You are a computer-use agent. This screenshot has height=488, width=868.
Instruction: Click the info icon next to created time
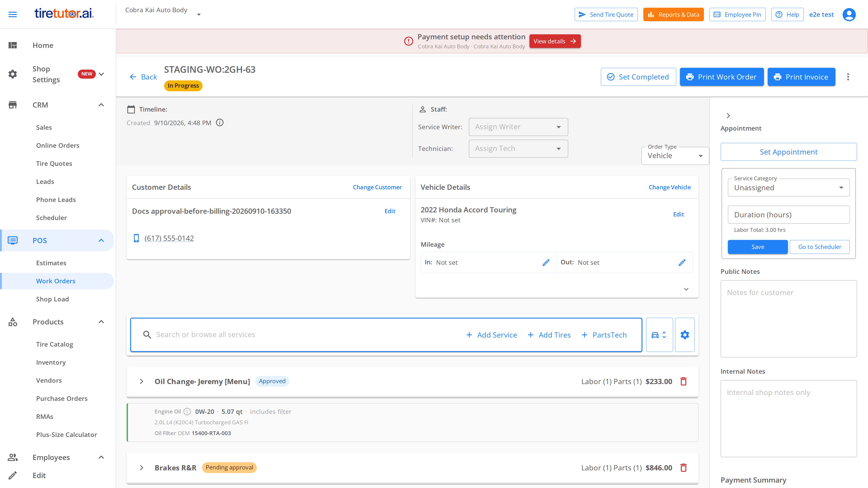[x=220, y=123]
